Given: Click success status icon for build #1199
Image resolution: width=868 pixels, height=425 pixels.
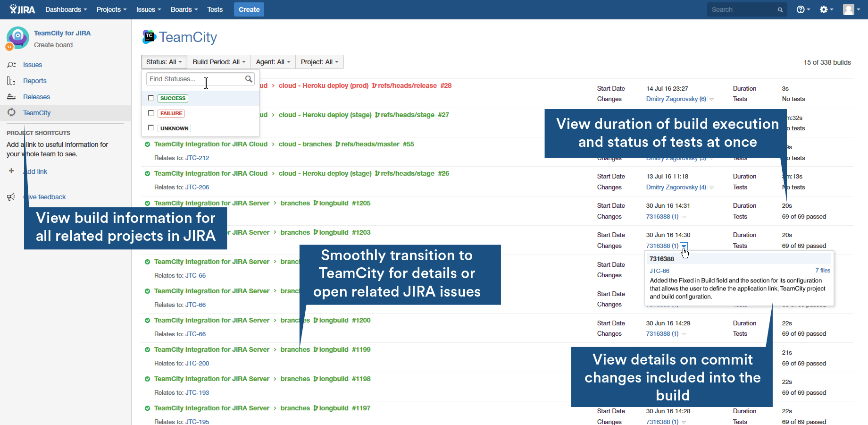Looking at the screenshot, I should [147, 349].
